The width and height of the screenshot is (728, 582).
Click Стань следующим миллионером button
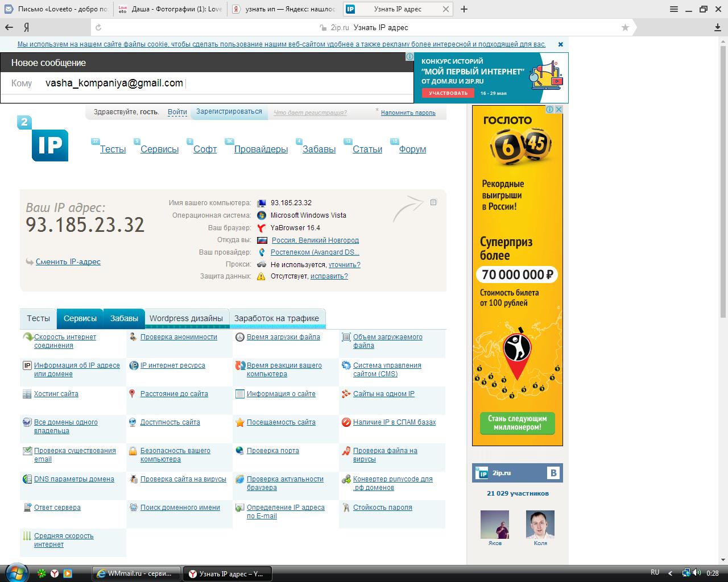coord(517,423)
